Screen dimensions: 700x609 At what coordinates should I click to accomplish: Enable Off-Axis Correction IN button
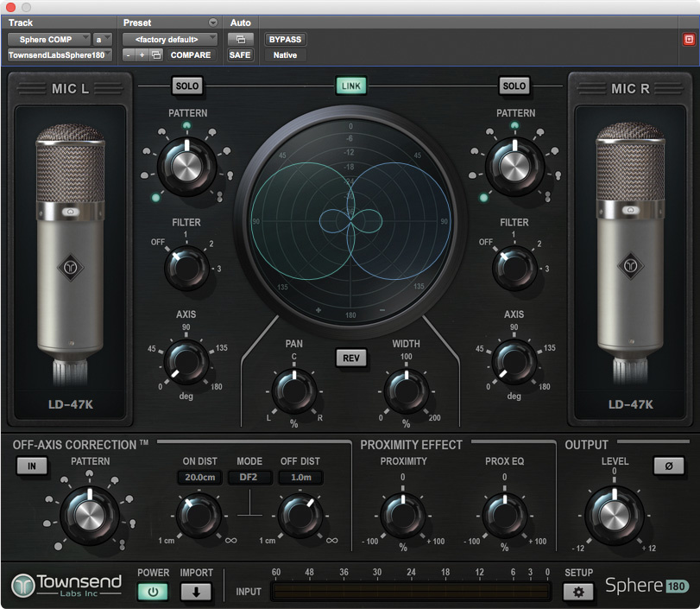click(32, 466)
